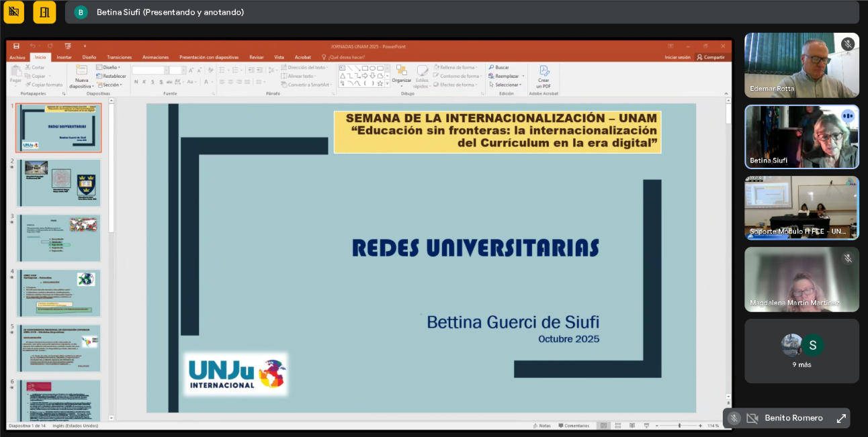Click the zoom slider in status bar
This screenshot has width=868, height=437.
pos(679,426)
